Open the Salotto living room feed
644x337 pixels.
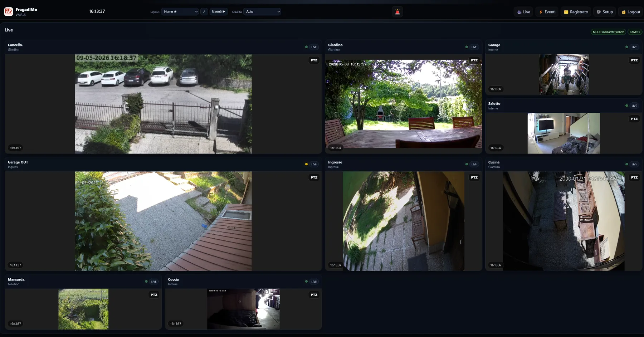(564, 133)
